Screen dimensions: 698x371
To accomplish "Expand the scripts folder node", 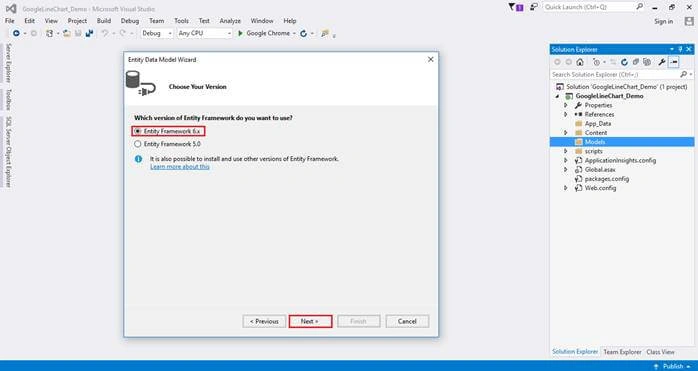I will coord(566,151).
